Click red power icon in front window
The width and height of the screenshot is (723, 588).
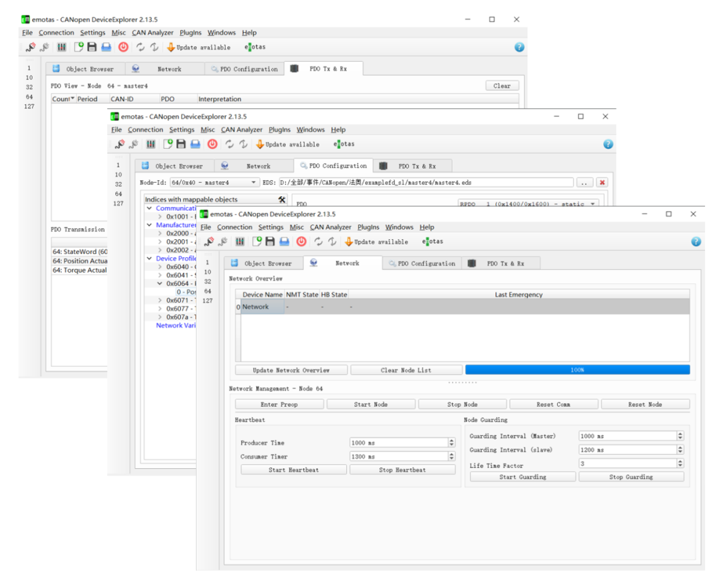[x=301, y=241]
